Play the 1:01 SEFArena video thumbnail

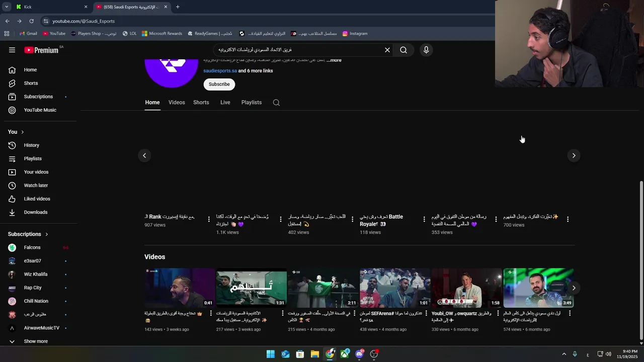pos(395,288)
